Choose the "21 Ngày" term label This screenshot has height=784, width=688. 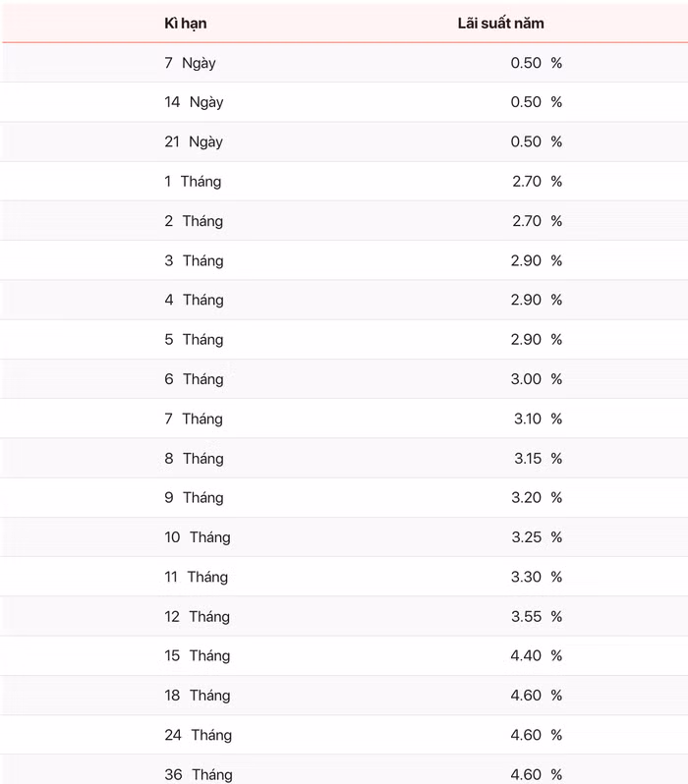(194, 141)
